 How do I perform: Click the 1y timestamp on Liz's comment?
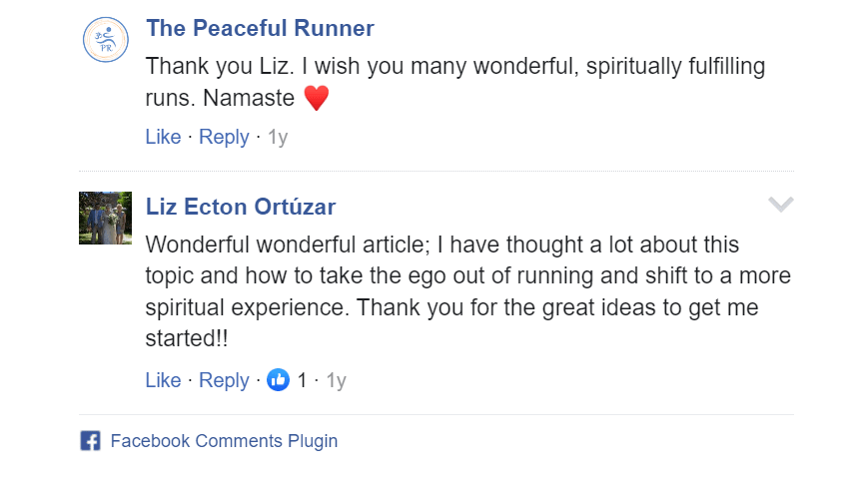point(336,380)
